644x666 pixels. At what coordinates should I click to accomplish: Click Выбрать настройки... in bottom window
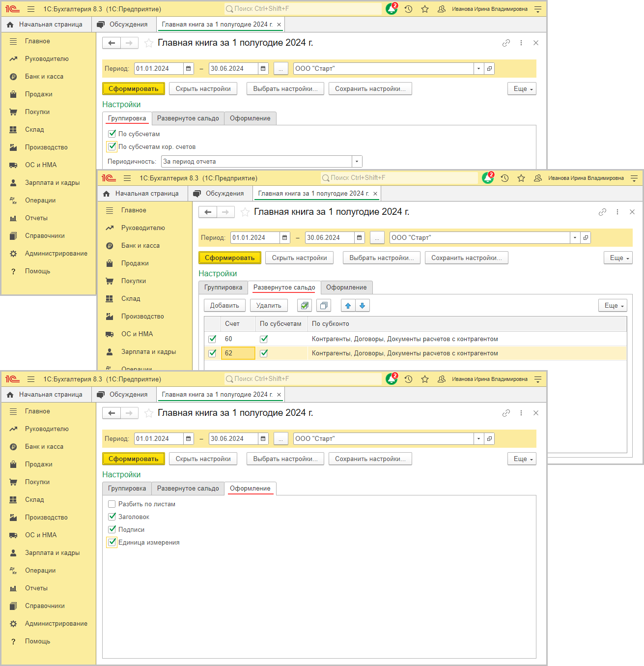(285, 459)
